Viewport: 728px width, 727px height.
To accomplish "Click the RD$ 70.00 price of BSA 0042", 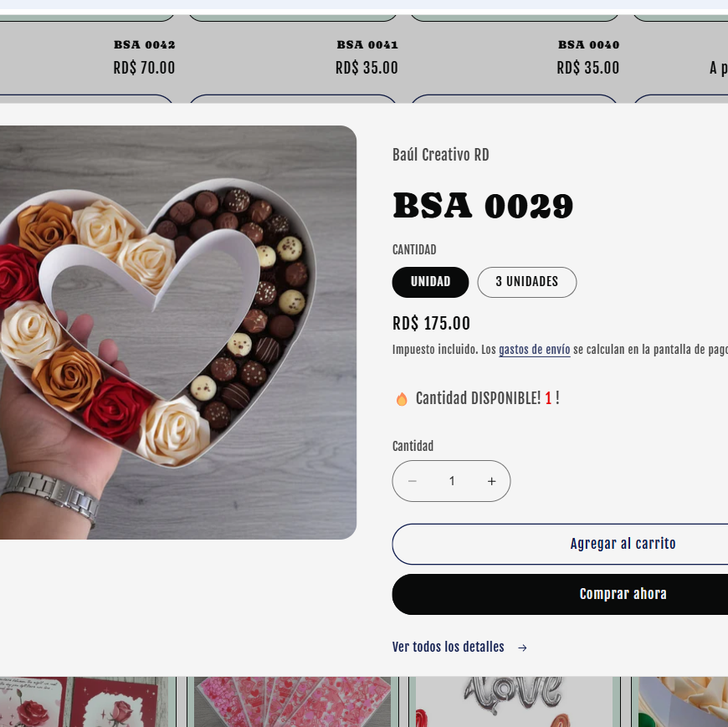I will coord(144,68).
